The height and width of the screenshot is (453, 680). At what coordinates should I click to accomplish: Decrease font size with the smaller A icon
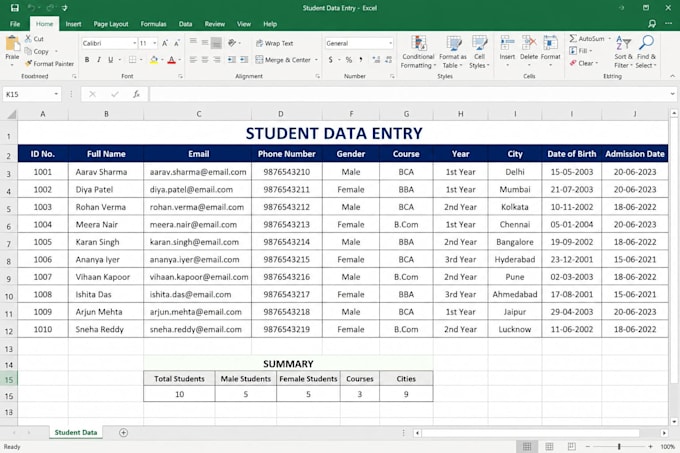(177, 43)
